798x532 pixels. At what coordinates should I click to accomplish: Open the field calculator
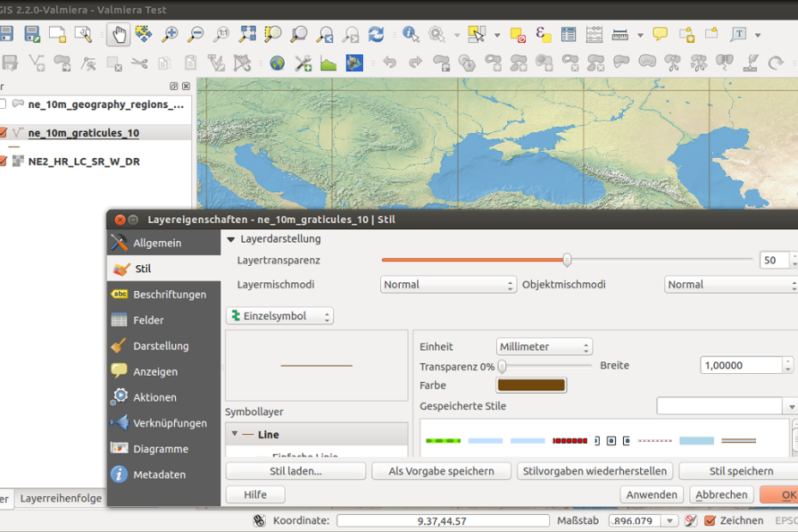pyautogui.click(x=595, y=34)
